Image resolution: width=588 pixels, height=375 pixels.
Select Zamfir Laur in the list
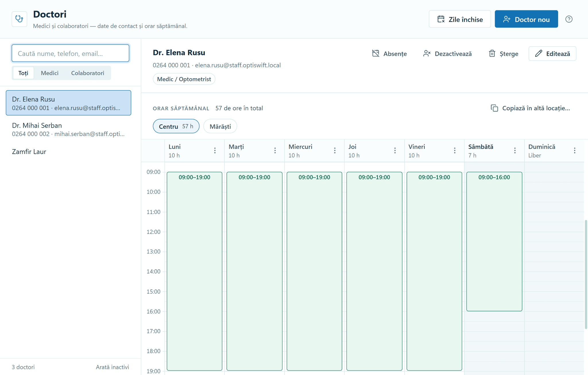pyautogui.click(x=68, y=152)
